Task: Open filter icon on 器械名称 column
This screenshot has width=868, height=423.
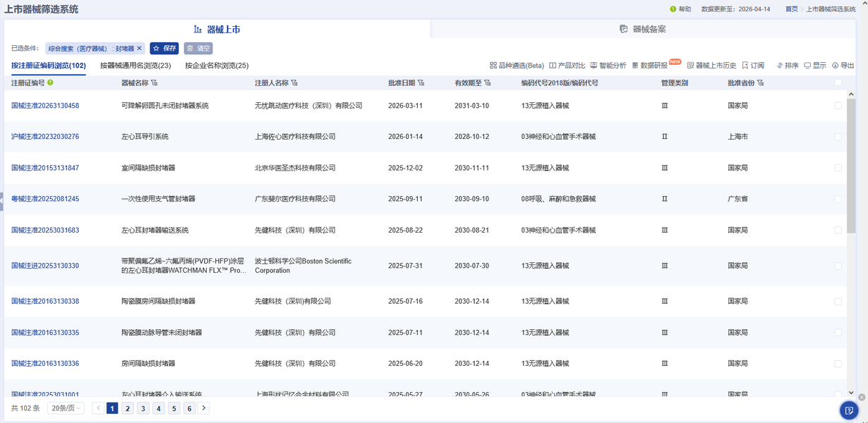Action: pos(155,83)
